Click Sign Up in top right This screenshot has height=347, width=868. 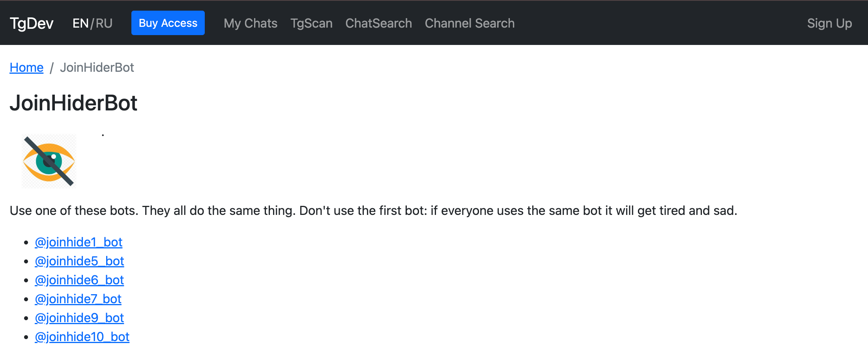tap(829, 23)
